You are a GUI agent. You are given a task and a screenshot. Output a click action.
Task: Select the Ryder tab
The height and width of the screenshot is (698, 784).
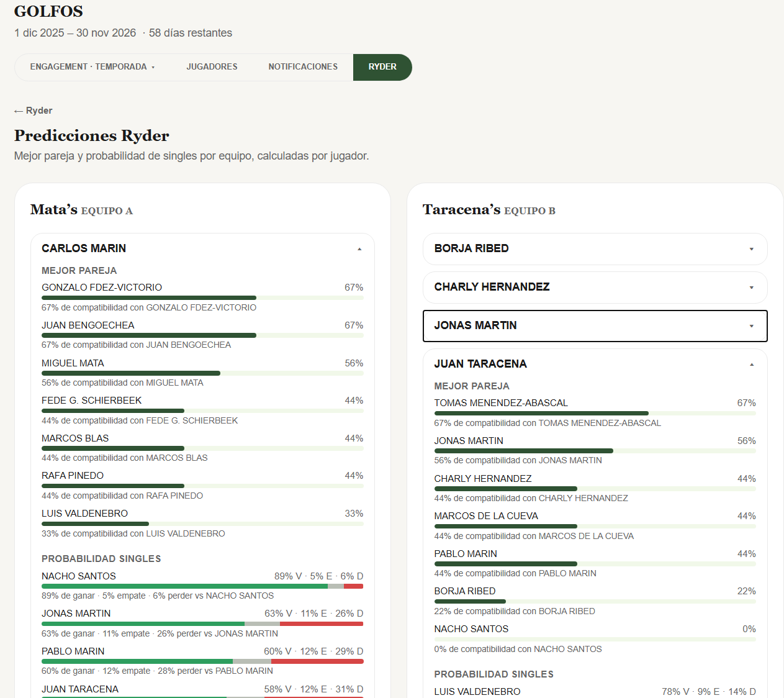382,67
